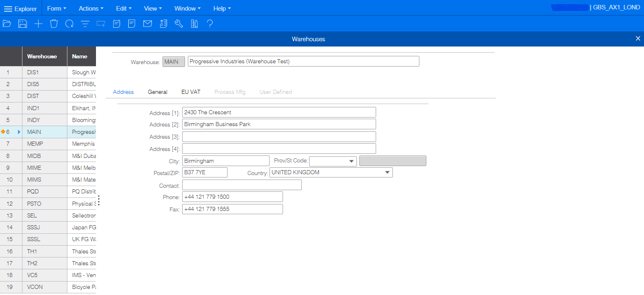This screenshot has width=644, height=295.
Task: Open the Window menu
Action: 187,9
